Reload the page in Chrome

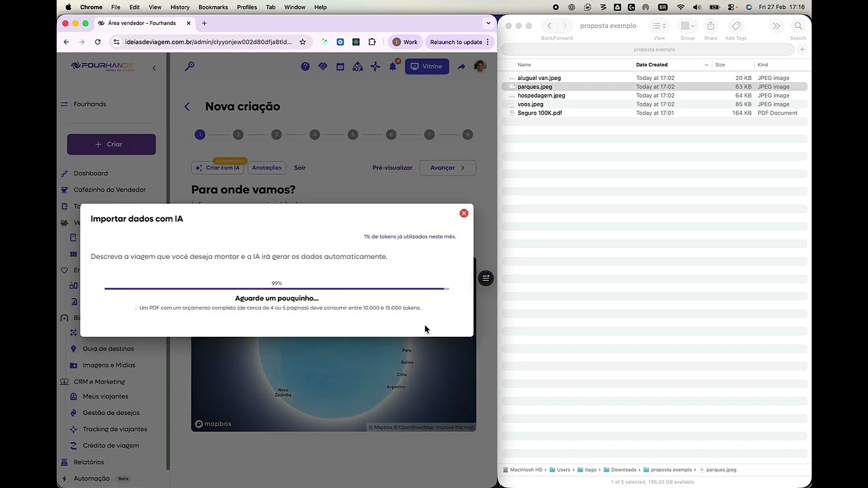98,42
